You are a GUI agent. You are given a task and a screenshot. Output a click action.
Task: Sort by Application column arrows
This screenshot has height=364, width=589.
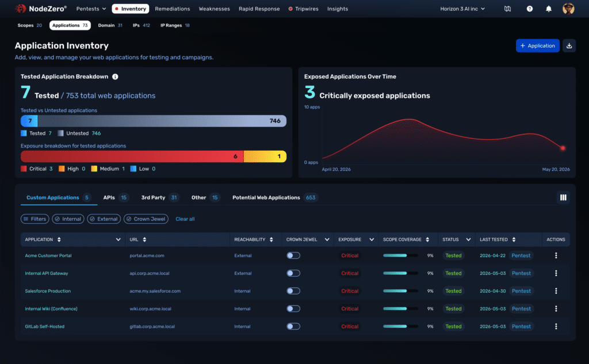59,240
